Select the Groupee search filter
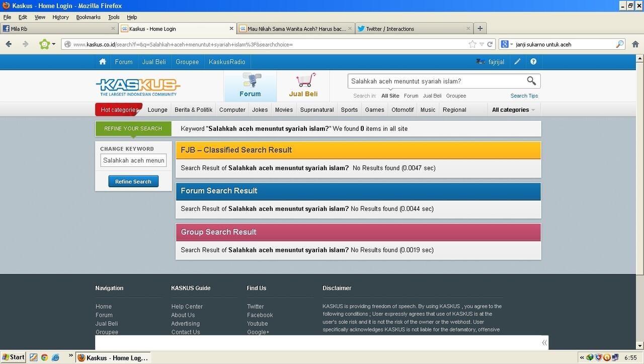Screen dimensions: 644x364 coord(456,96)
